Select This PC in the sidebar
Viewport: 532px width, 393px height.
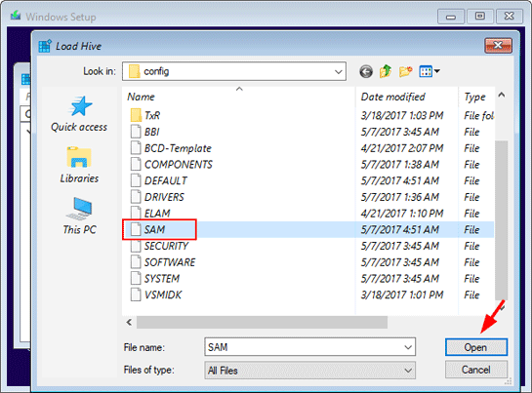pyautogui.click(x=79, y=216)
